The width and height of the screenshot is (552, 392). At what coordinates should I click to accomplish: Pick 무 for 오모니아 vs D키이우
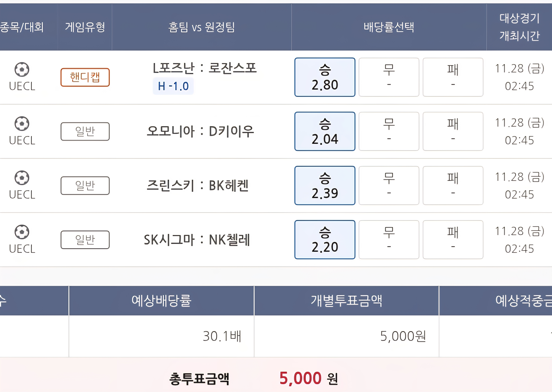click(x=389, y=131)
